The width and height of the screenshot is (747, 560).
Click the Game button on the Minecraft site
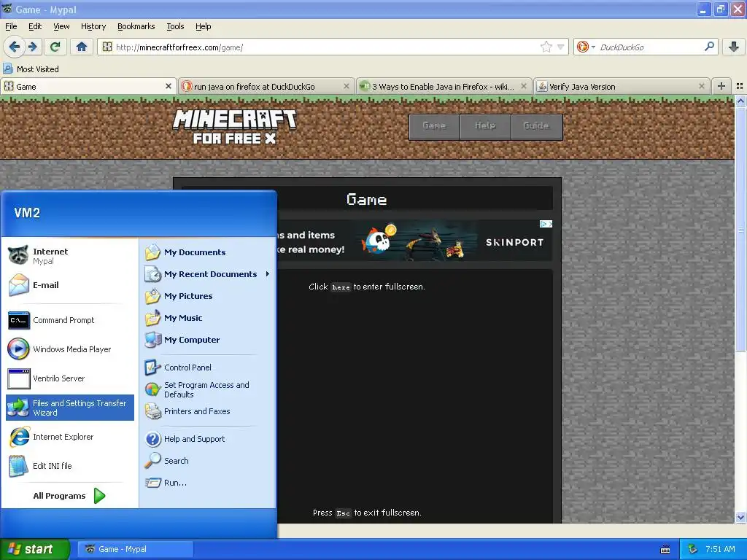click(x=434, y=126)
